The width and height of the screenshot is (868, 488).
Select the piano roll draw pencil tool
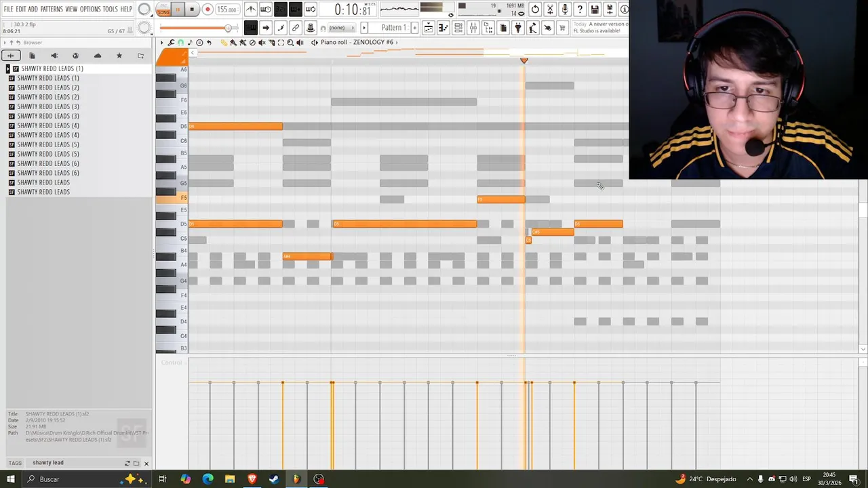tap(224, 43)
